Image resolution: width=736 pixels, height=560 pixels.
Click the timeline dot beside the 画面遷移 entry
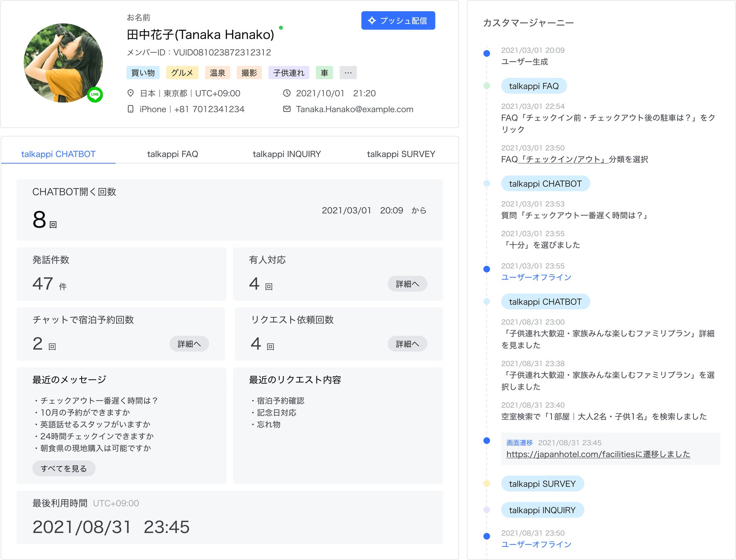pos(487,441)
